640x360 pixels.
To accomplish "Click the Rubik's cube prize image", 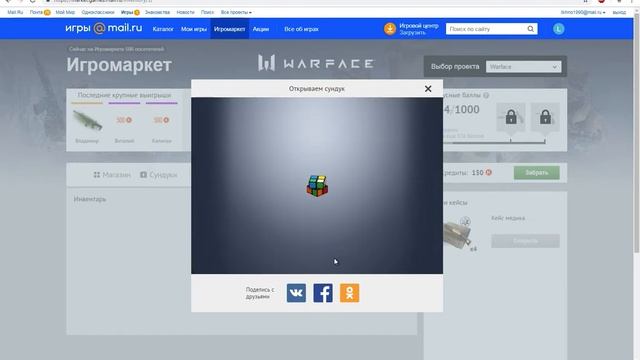I will pos(317,186).
